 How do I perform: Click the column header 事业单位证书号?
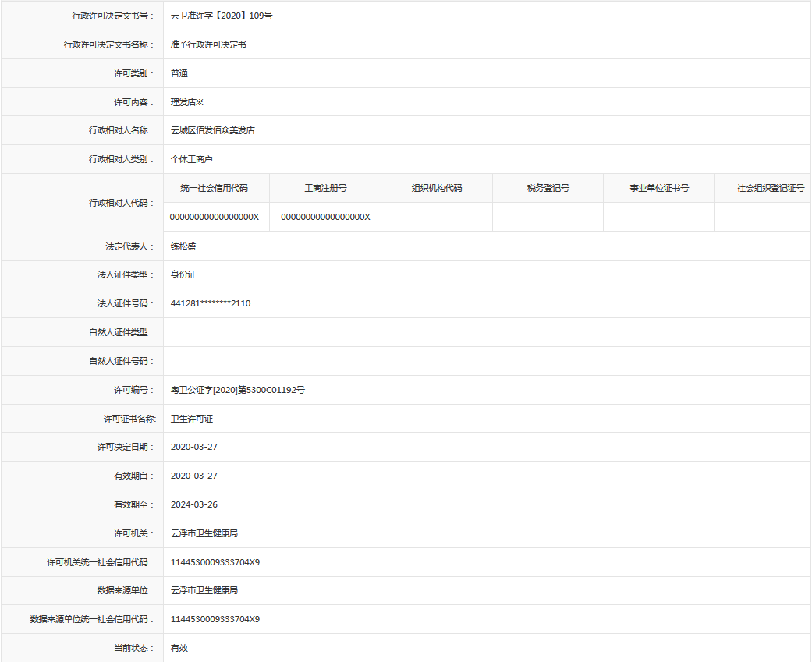coord(659,188)
